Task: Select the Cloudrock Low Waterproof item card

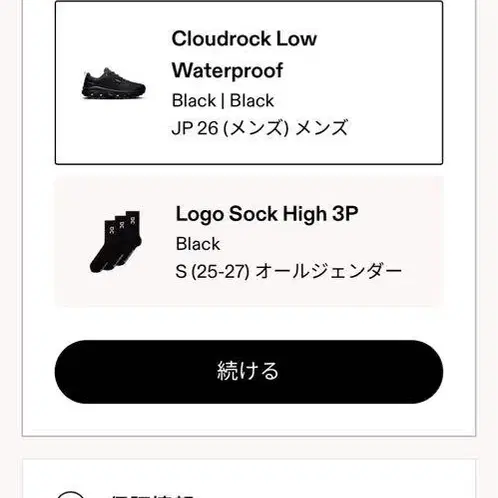Action: click(x=249, y=83)
